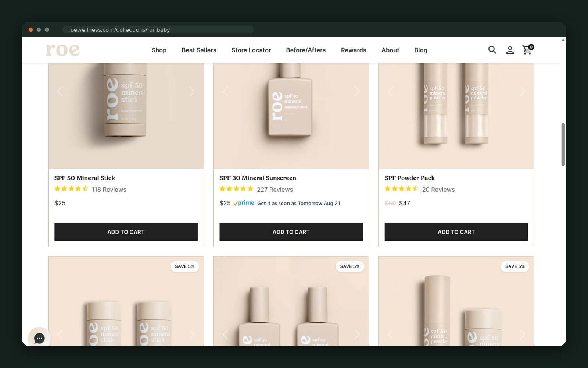Open Store Locator page
588x368 pixels.
pos(251,50)
